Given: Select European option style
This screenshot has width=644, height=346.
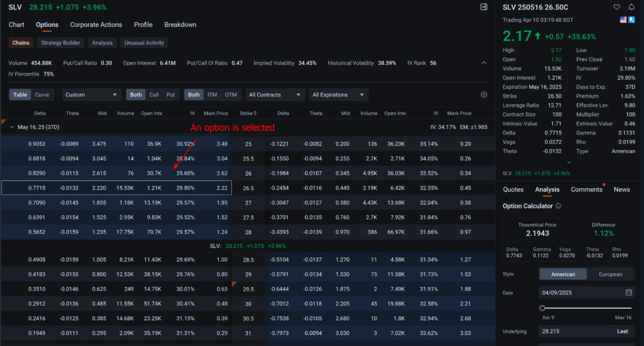Looking at the screenshot, I should pyautogui.click(x=611, y=274).
